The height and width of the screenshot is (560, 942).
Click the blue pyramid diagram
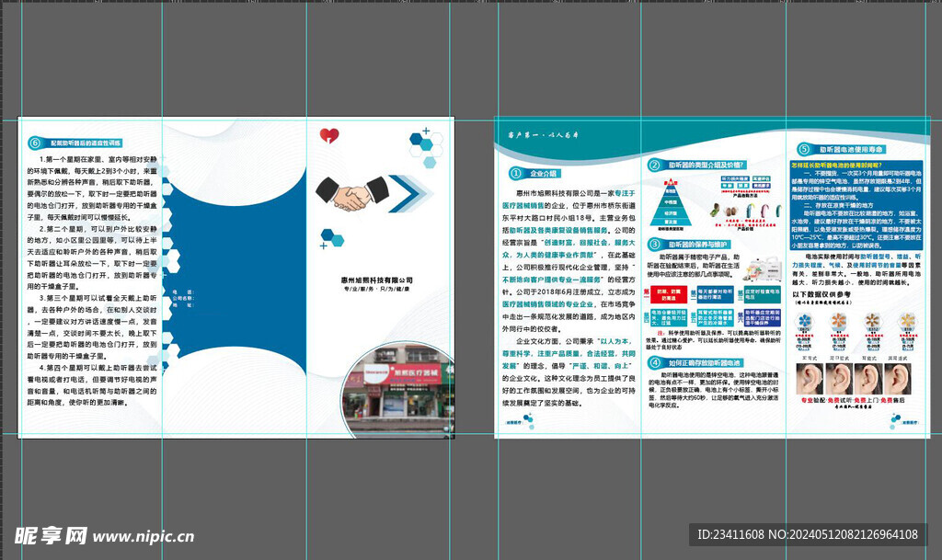click(x=671, y=202)
